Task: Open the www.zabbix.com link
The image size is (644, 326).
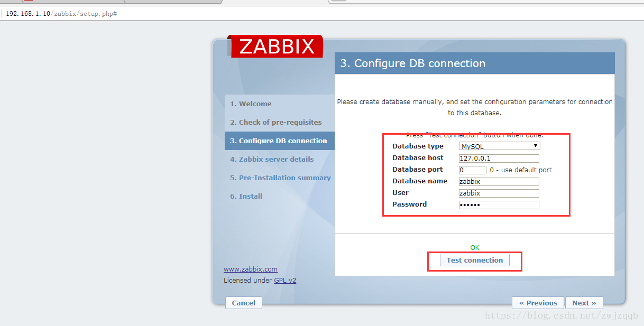Action: click(251, 269)
